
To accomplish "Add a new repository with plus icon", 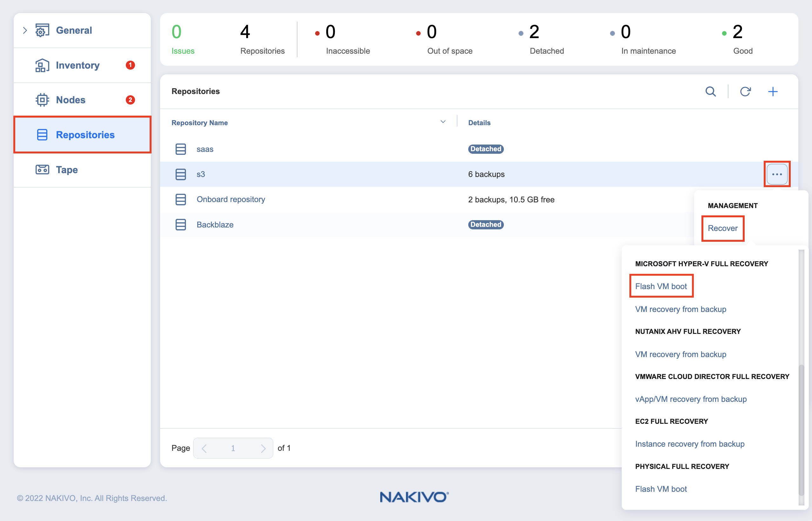I will pyautogui.click(x=773, y=91).
